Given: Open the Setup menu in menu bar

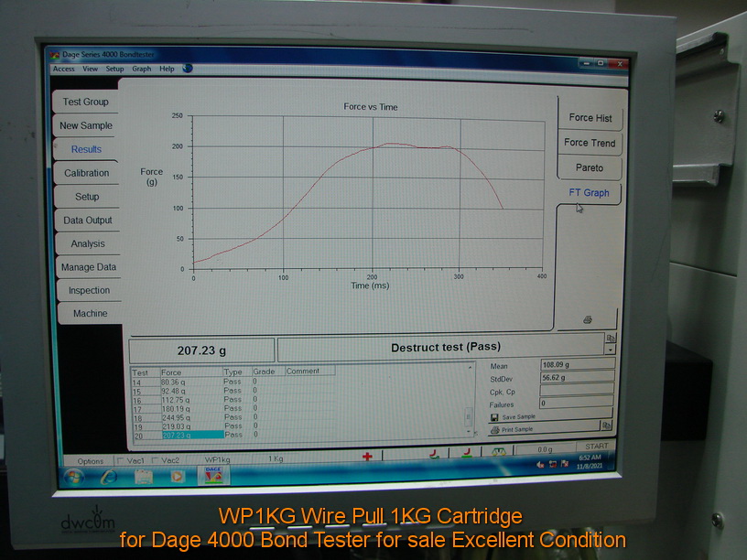Looking at the screenshot, I should pyautogui.click(x=114, y=69).
